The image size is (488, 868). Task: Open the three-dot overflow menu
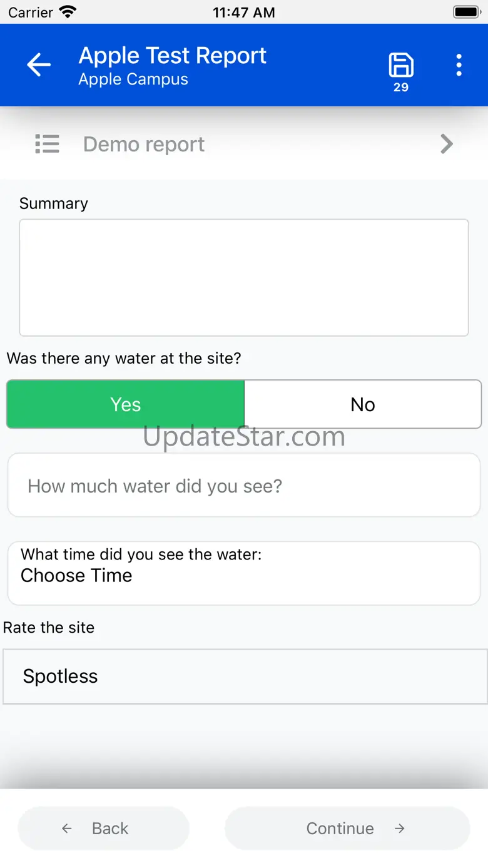coord(459,65)
